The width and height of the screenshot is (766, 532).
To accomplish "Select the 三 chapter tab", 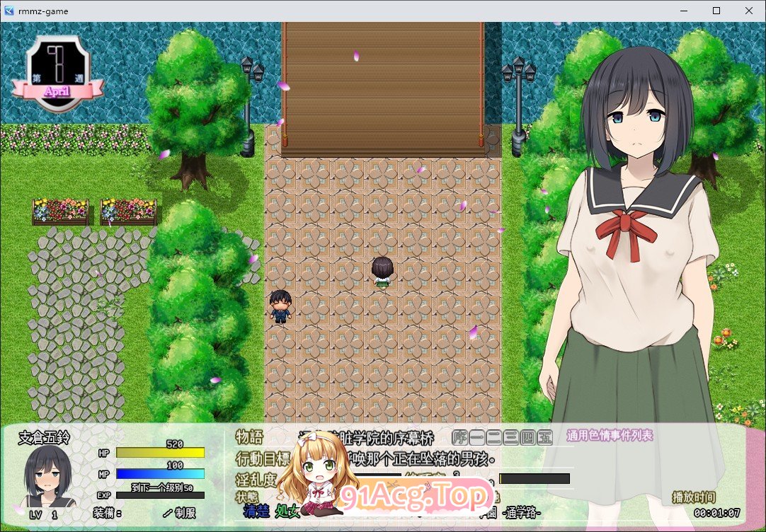I will point(510,438).
